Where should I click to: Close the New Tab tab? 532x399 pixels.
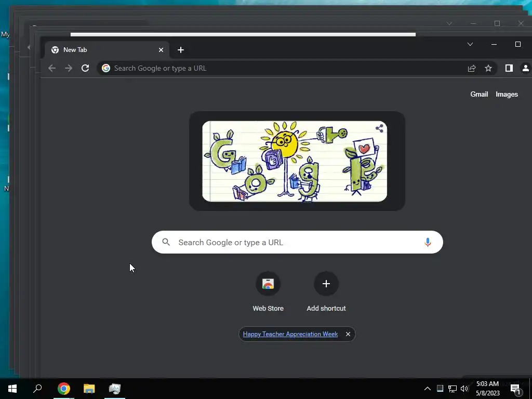[161, 50]
